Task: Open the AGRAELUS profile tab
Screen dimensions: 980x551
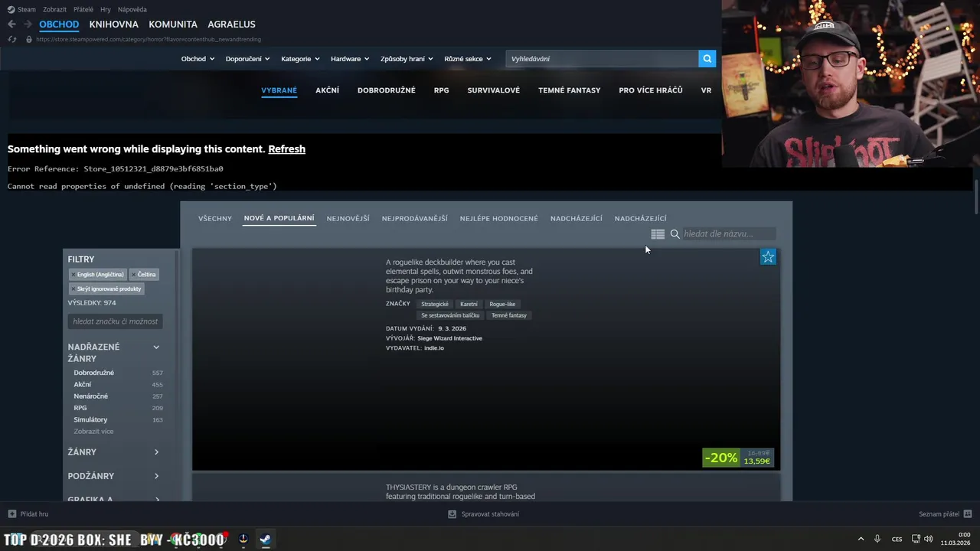Action: pyautogui.click(x=231, y=24)
